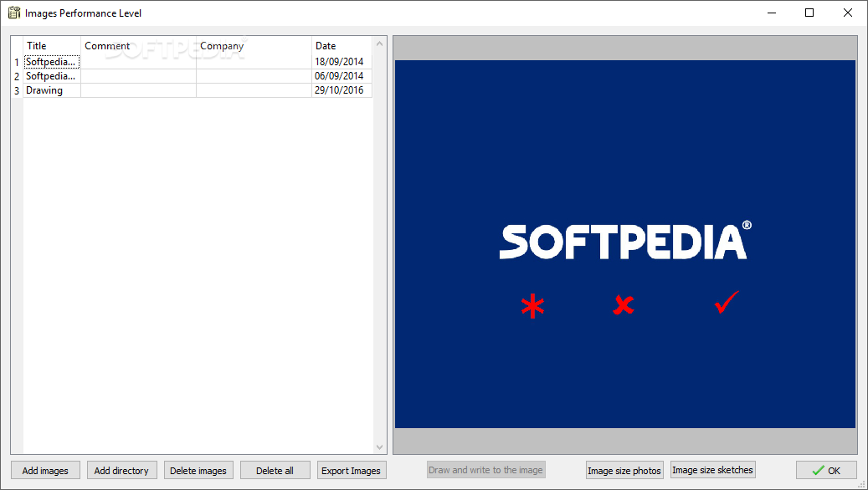Select the row 1 number header
This screenshot has height=490, width=868.
pos(18,62)
